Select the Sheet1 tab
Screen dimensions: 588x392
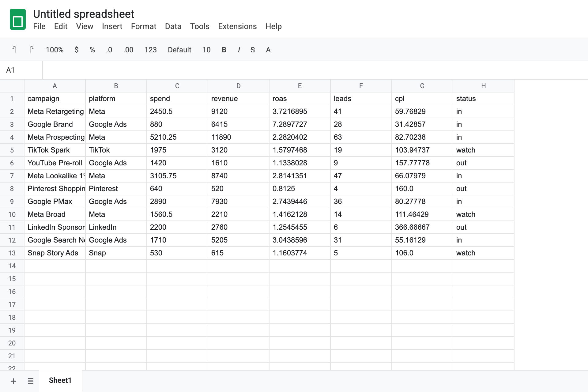(60, 380)
